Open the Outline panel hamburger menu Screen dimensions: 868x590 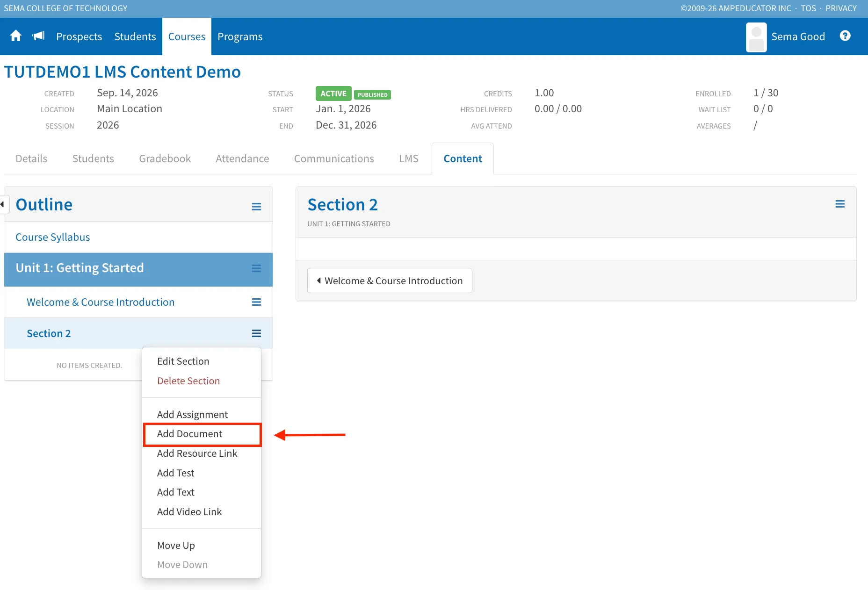256,207
